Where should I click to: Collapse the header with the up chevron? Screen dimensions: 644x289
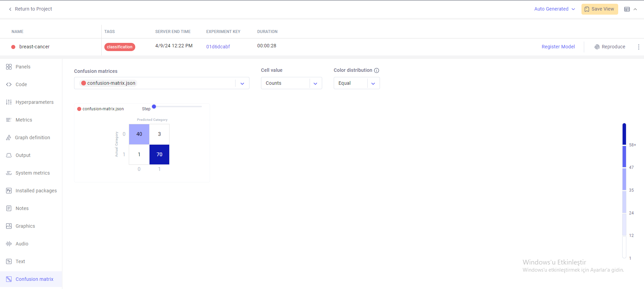click(635, 9)
